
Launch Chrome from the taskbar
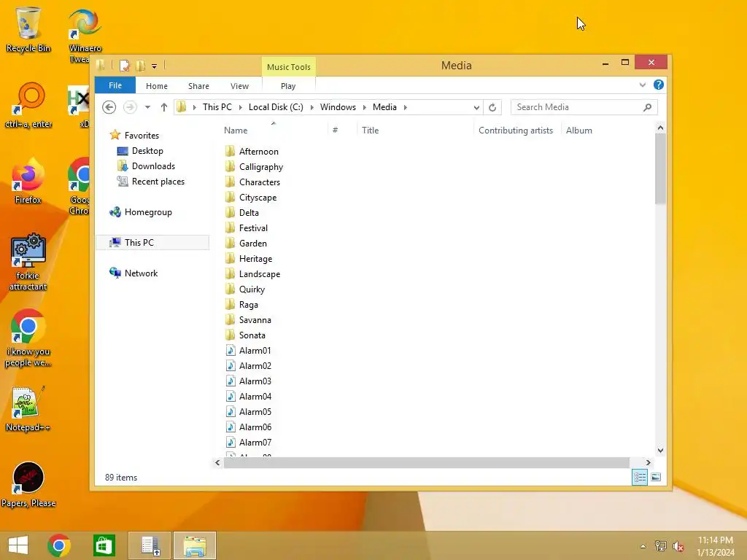coord(59,545)
